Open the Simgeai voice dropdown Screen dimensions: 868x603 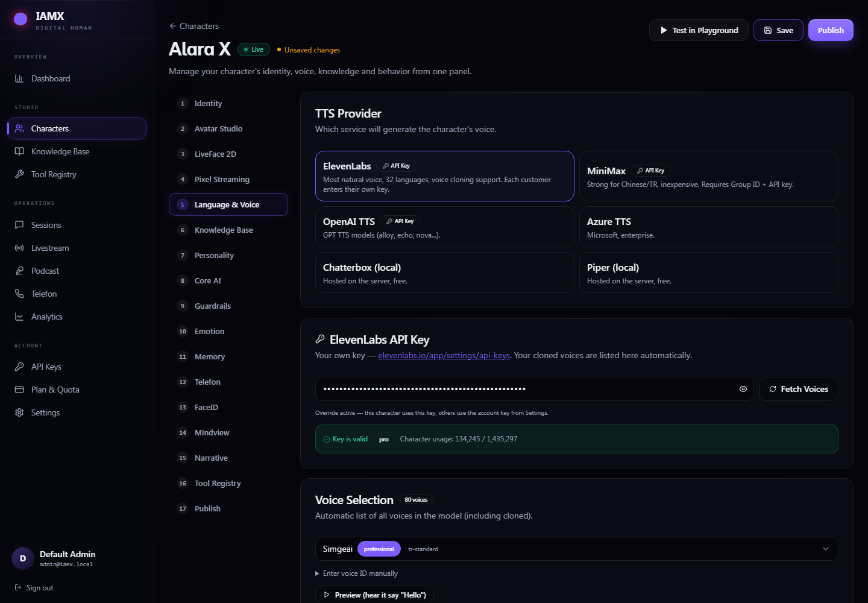(576, 549)
